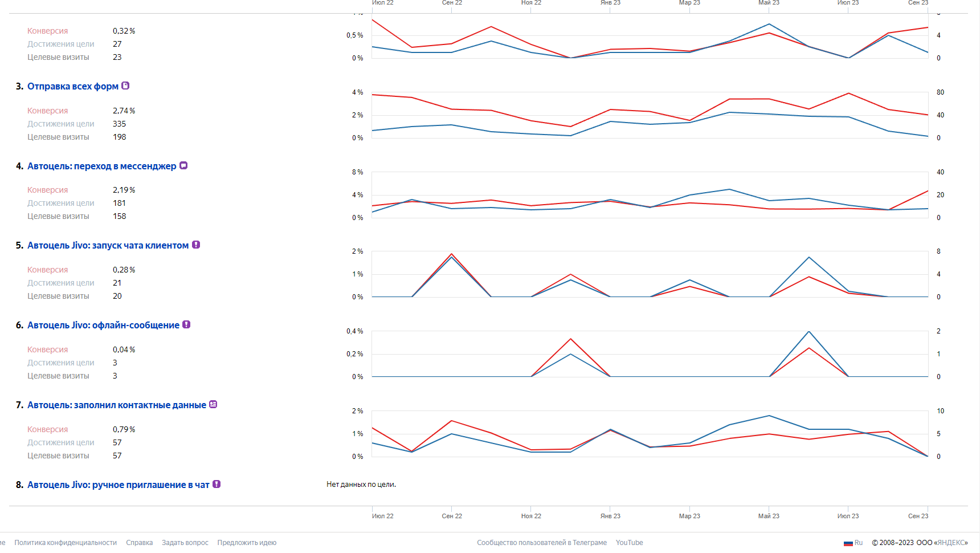The height and width of the screenshot is (553, 980).
Task: Select the goal achievements value 181
Action: (x=120, y=203)
